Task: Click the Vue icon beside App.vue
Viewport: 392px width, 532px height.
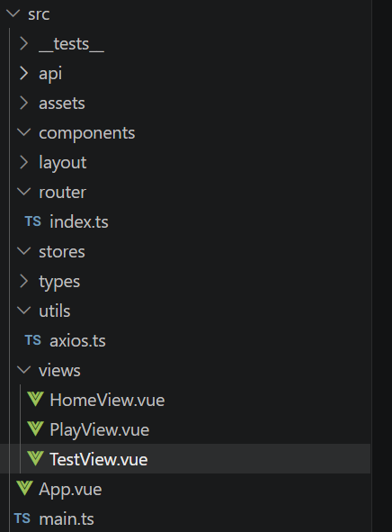Action: 25,488
